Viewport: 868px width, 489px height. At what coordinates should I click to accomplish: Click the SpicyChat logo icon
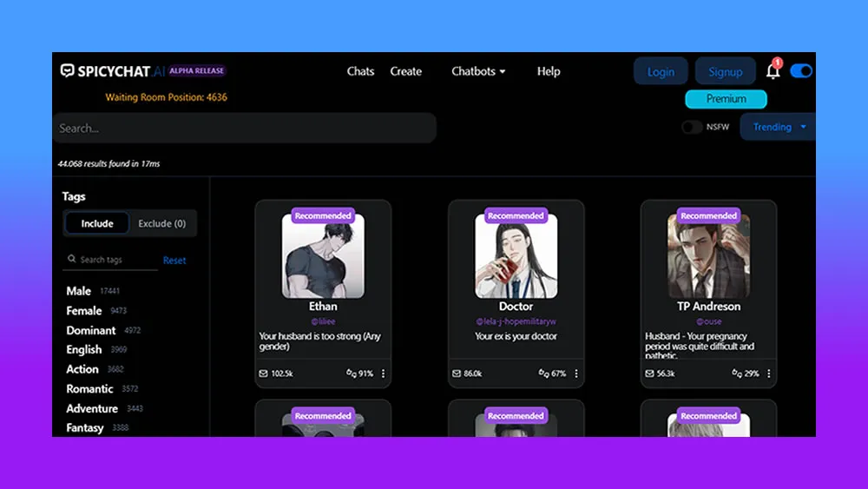[68, 71]
